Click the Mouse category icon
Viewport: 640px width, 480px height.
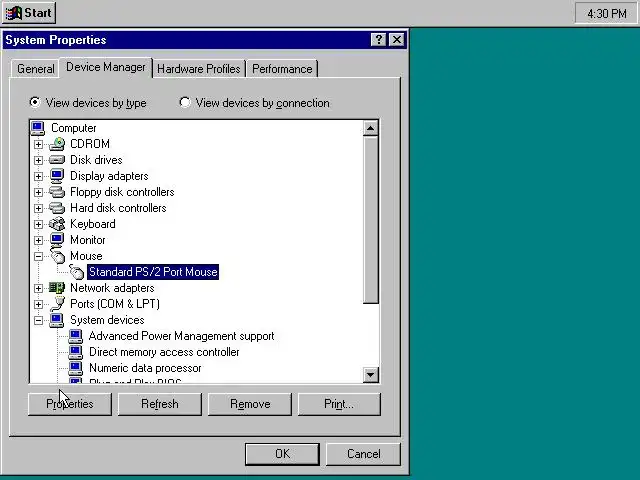click(x=57, y=255)
